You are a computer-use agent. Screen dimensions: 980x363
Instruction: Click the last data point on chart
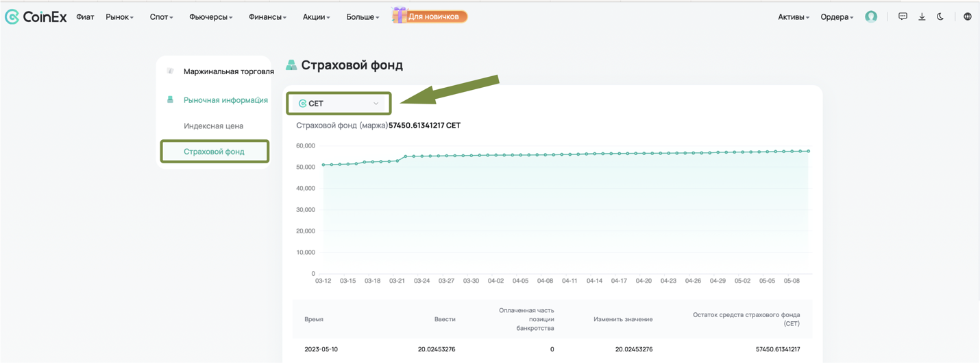[x=808, y=151]
